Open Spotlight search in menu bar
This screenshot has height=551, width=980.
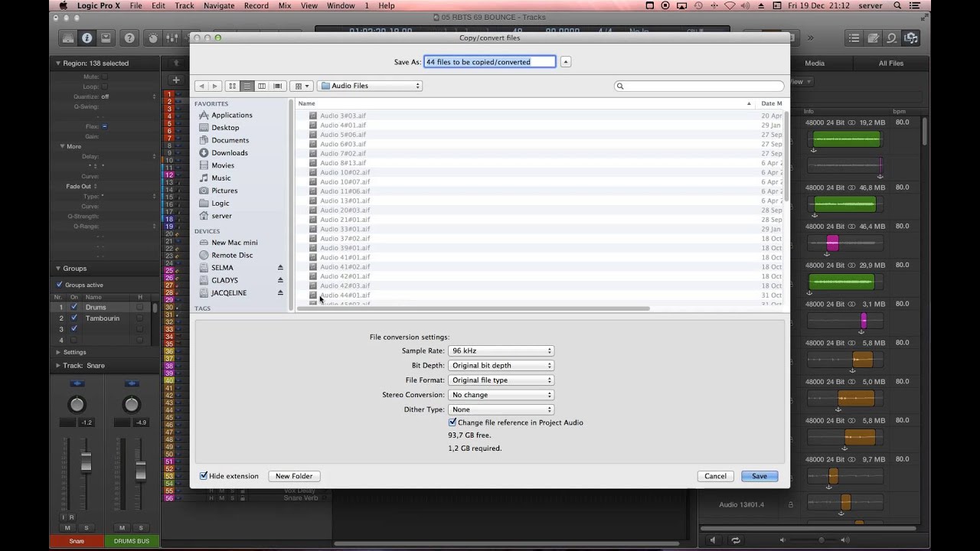pyautogui.click(x=897, y=5)
